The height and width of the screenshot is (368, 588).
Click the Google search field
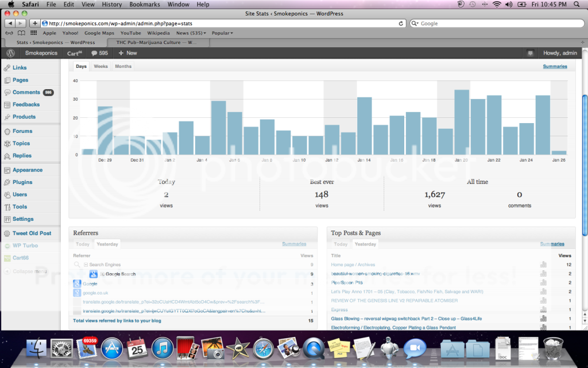click(497, 23)
